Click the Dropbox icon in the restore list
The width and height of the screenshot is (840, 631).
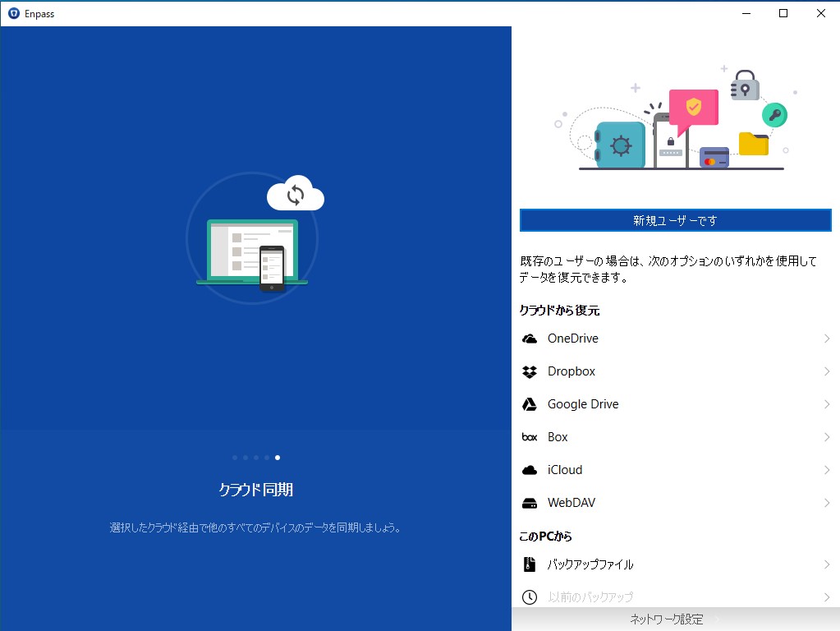coord(530,371)
